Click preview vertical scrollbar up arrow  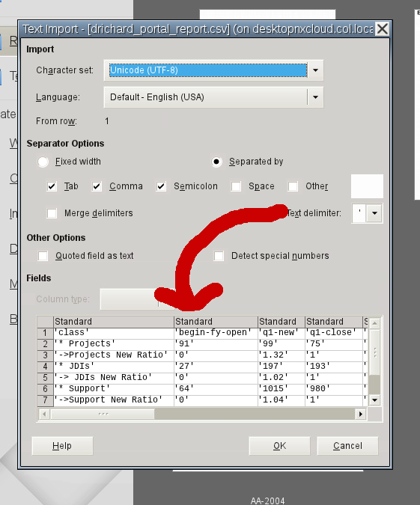point(374,322)
